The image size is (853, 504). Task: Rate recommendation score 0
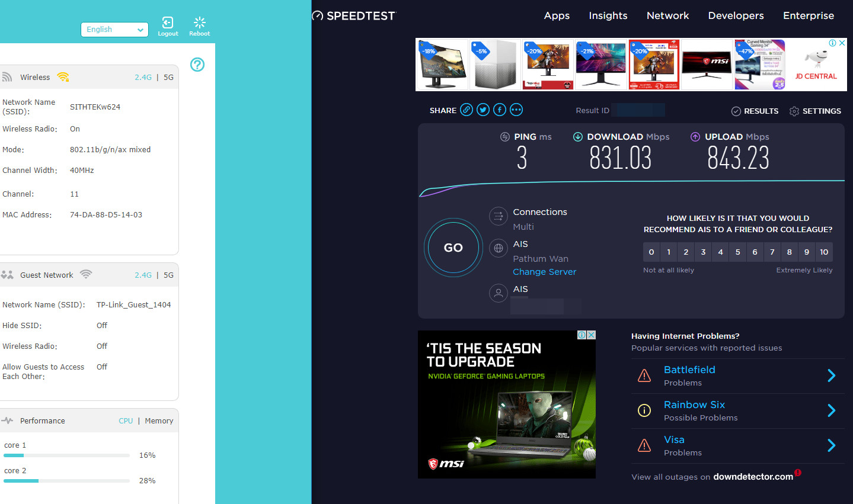pyautogui.click(x=651, y=252)
